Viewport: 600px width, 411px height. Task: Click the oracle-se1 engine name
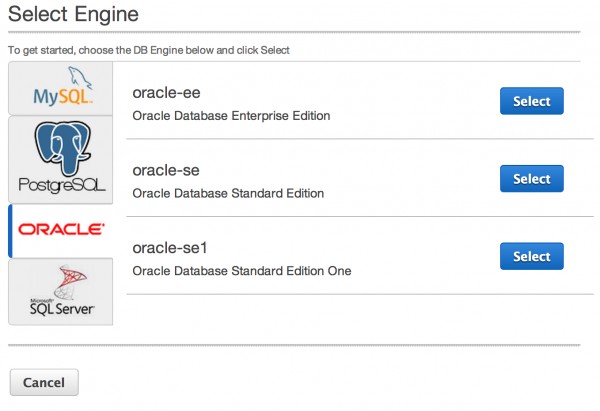(170, 248)
